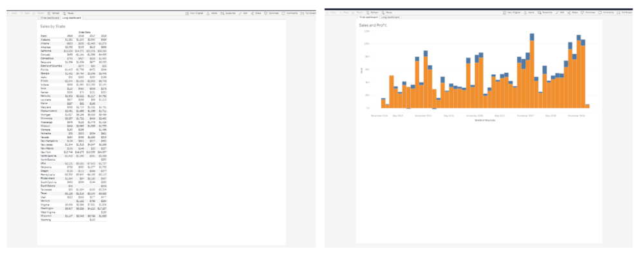Select the Texas row label
Viewport: 644px width, 258px height.
click(44, 193)
